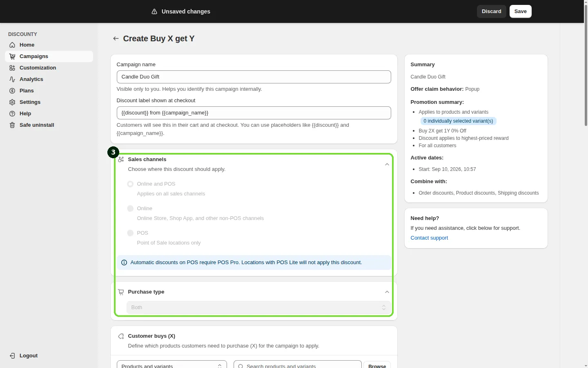
Task: Open Plans in the sidebar menu
Action: point(49,91)
